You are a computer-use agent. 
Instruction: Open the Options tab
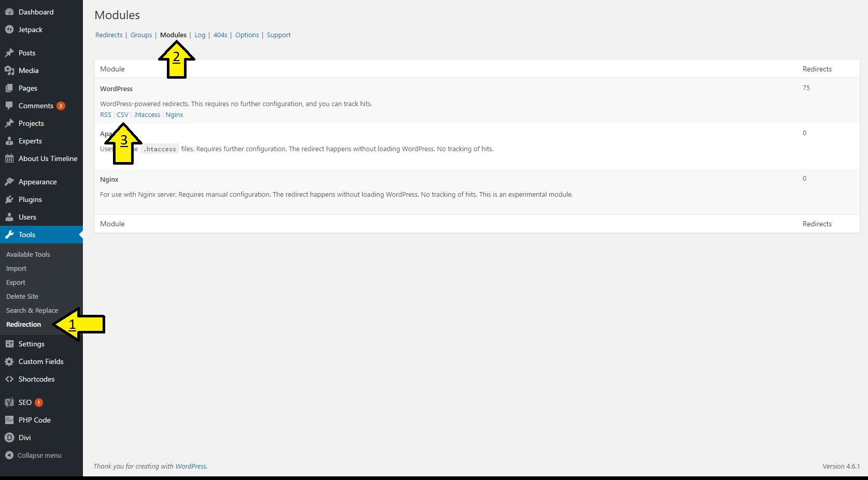[x=247, y=35]
